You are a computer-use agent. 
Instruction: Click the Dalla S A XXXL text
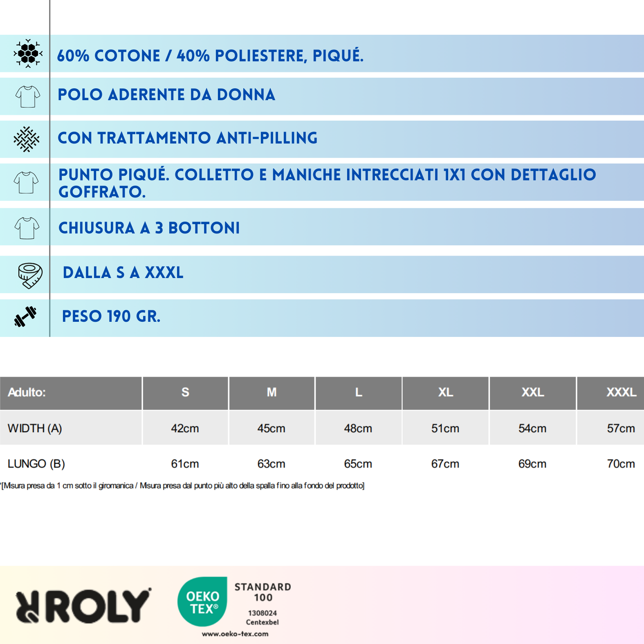[x=123, y=273]
